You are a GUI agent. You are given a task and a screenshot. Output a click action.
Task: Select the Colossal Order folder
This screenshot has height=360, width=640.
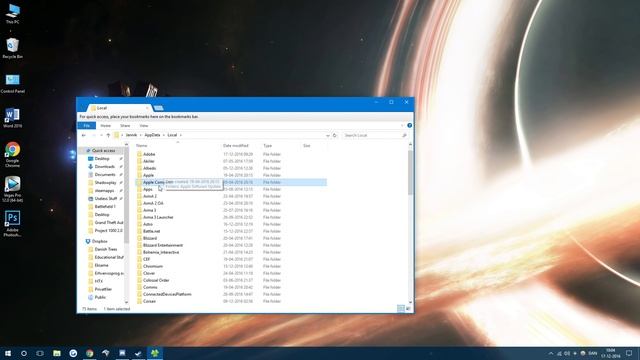(x=156, y=280)
